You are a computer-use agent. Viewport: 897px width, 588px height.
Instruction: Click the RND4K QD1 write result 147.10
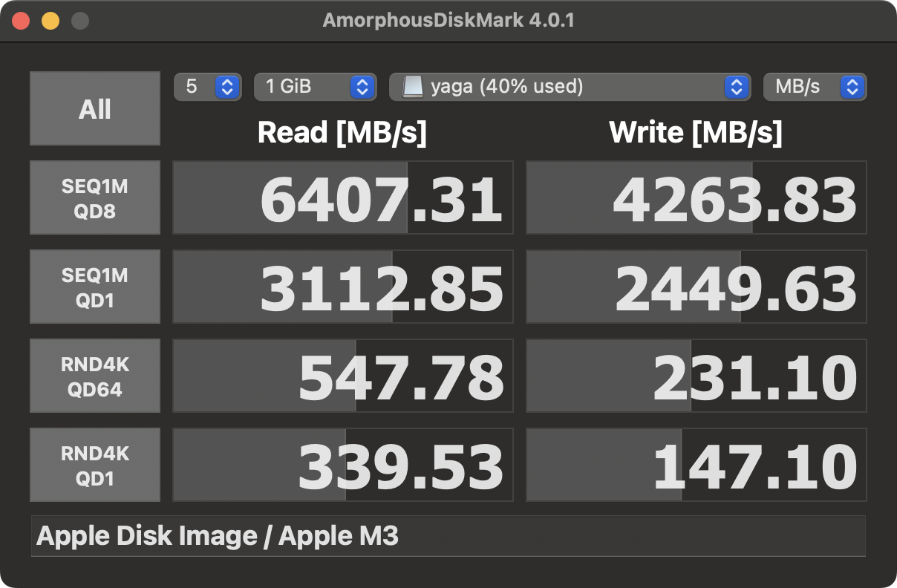coord(696,465)
